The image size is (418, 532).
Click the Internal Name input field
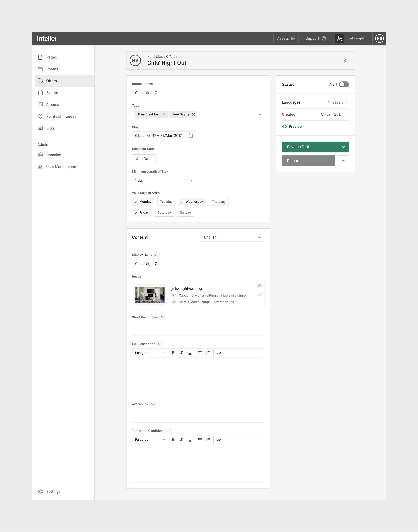click(198, 93)
